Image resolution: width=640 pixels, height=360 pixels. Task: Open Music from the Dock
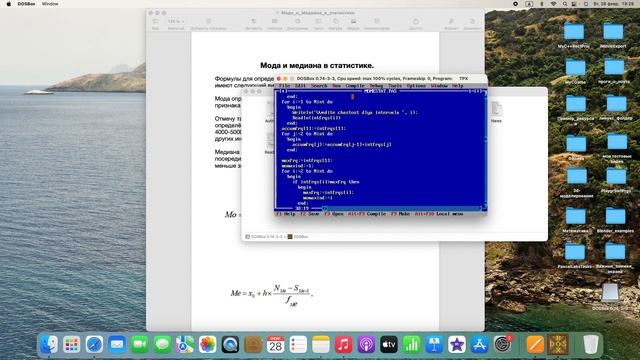coord(344,345)
